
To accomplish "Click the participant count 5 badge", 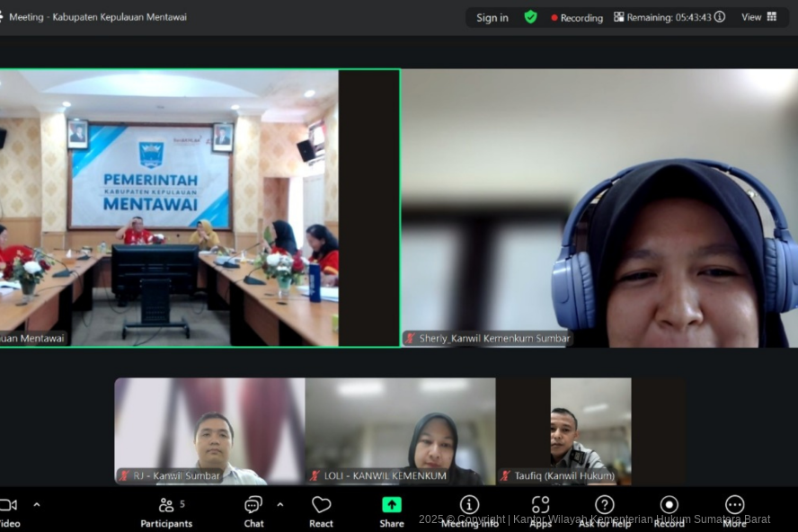I will [x=182, y=504].
